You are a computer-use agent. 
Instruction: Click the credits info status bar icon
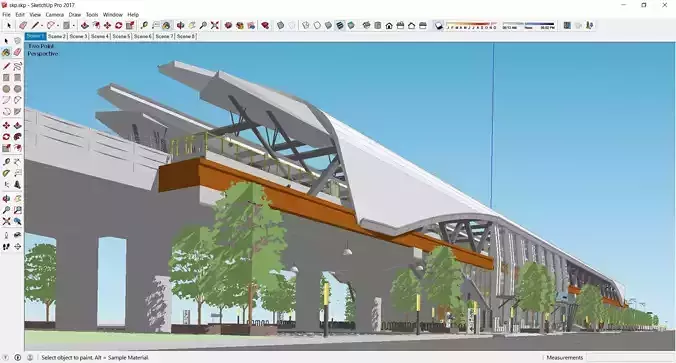18,357
